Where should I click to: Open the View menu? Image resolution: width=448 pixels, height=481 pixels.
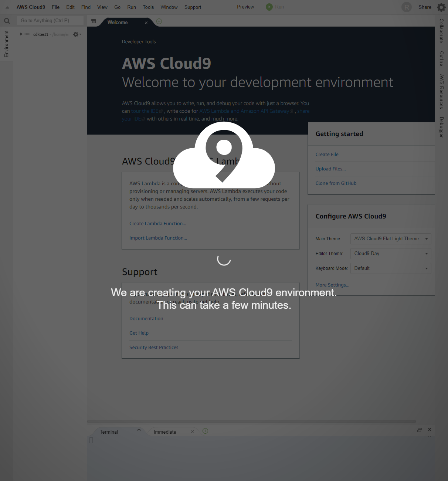pos(102,7)
